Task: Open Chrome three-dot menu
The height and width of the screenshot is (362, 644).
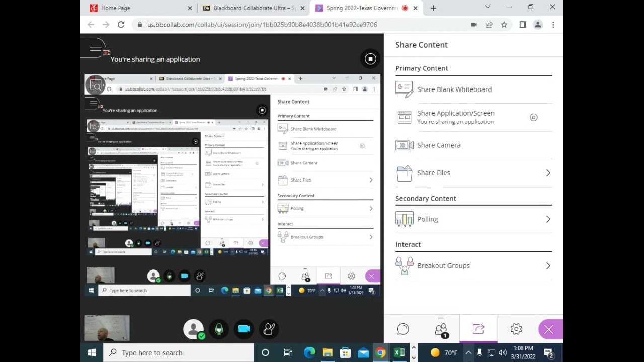Action: point(553,25)
